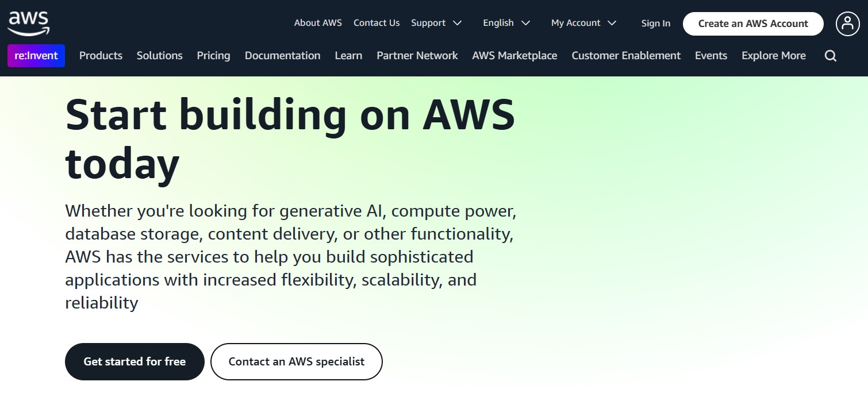Click the Contact Us link
The width and height of the screenshot is (868, 393).
tap(377, 23)
